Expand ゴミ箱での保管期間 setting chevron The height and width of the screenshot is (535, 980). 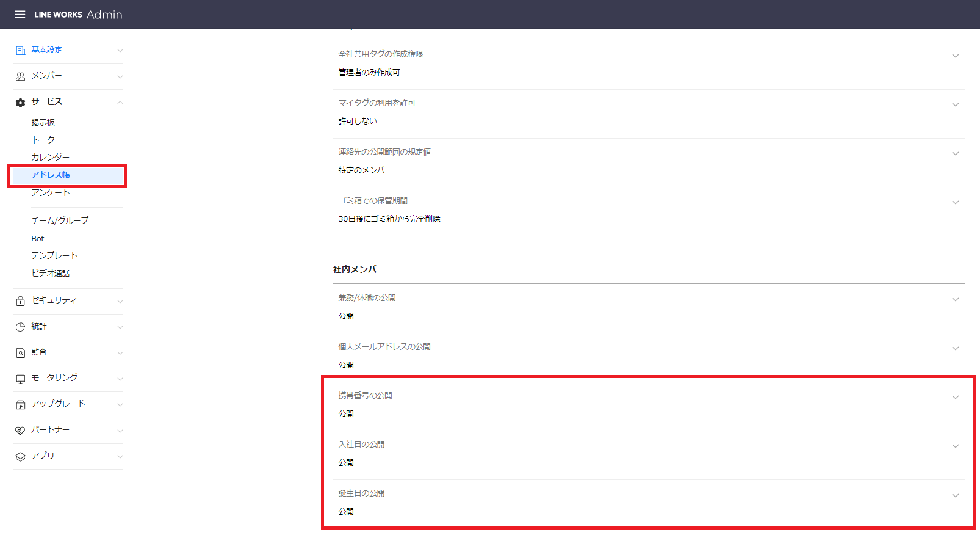[955, 203]
